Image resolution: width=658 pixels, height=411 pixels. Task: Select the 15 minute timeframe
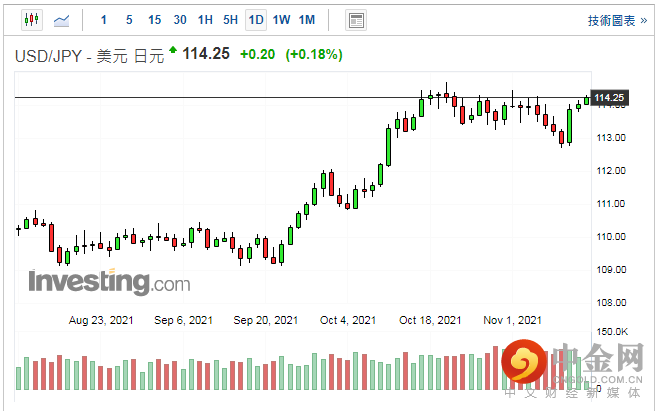(154, 20)
